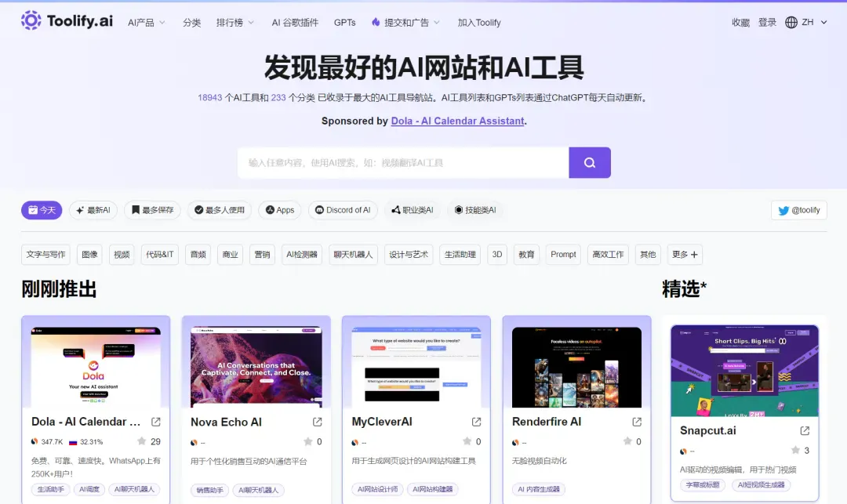Image resolution: width=847 pixels, height=504 pixels.
Task: Open Dola card thumbnail image
Action: (x=96, y=367)
